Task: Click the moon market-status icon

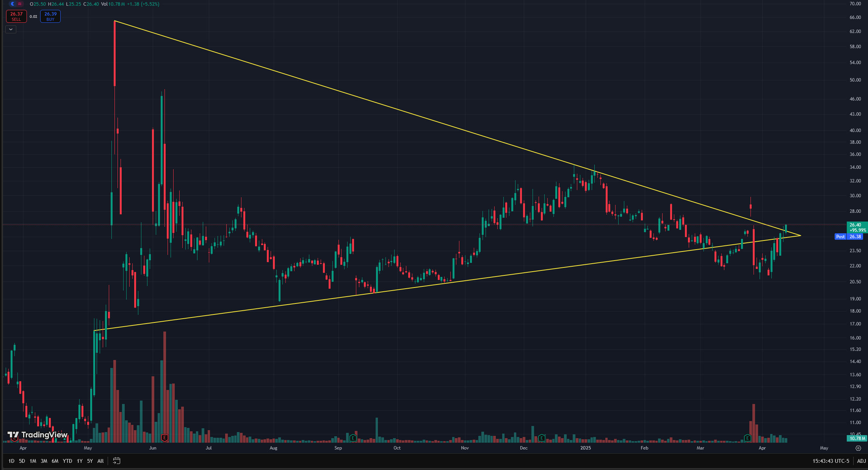Action: coord(13,4)
